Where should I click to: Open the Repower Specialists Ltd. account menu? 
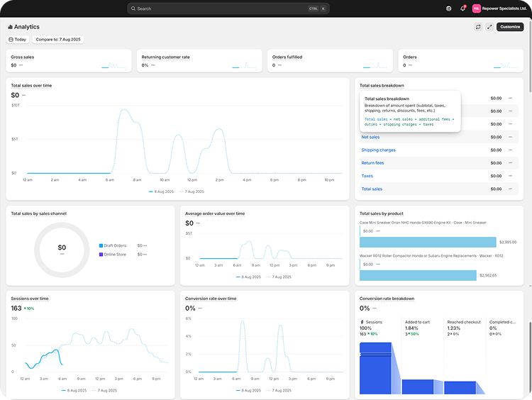499,9
